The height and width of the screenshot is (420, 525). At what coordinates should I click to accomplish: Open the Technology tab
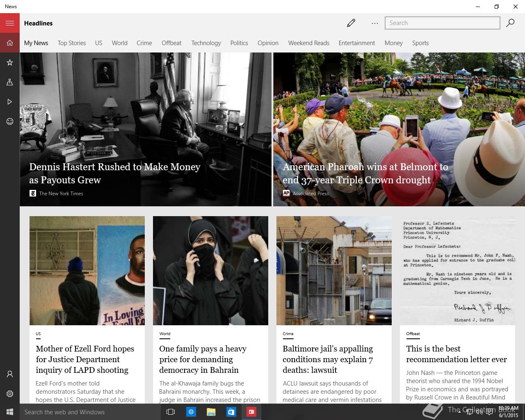tap(206, 43)
